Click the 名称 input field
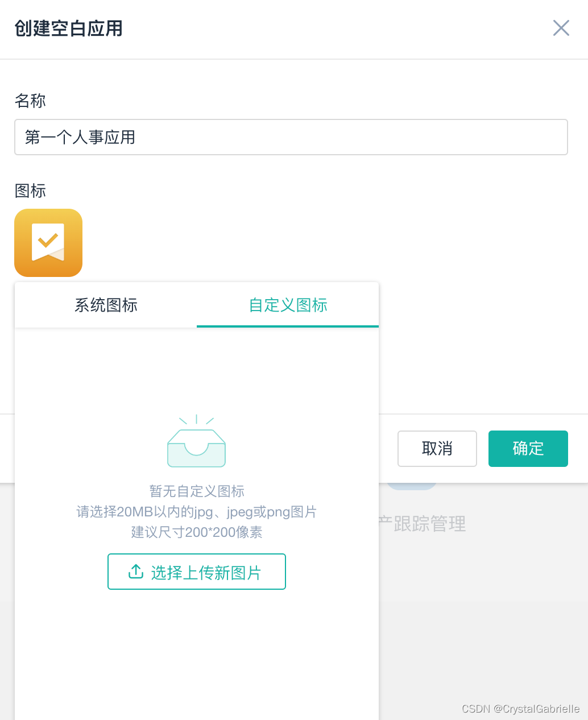Image resolution: width=588 pixels, height=720 pixels. coord(291,137)
